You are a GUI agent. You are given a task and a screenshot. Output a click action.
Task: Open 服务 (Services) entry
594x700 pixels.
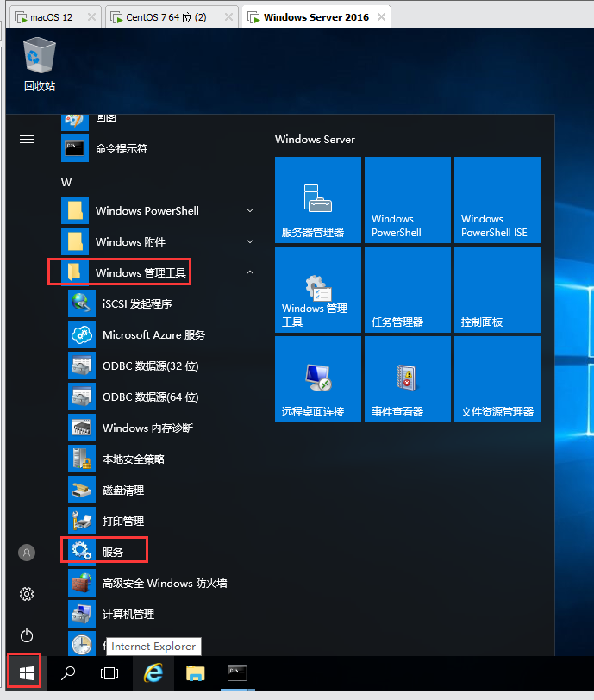pyautogui.click(x=164, y=553)
